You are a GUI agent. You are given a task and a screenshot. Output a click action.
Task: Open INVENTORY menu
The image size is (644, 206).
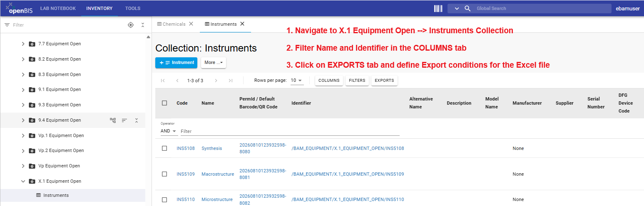pyautogui.click(x=99, y=8)
